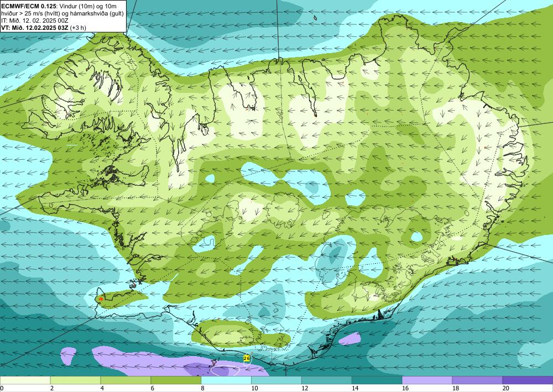Click the 'VT: Mið. 12.02.2025 03Z' line
The height and width of the screenshot is (392, 553).
coord(35,28)
